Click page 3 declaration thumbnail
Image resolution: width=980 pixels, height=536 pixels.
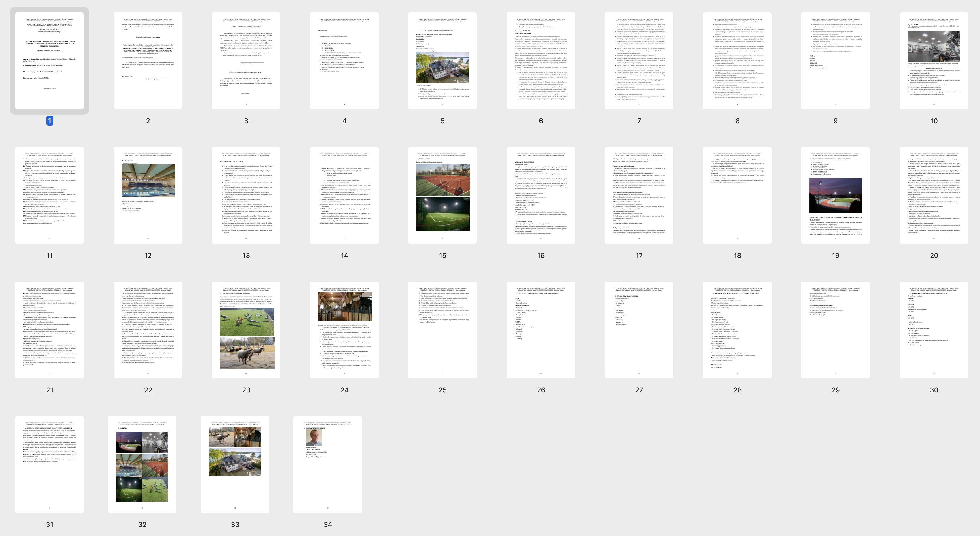(x=246, y=61)
